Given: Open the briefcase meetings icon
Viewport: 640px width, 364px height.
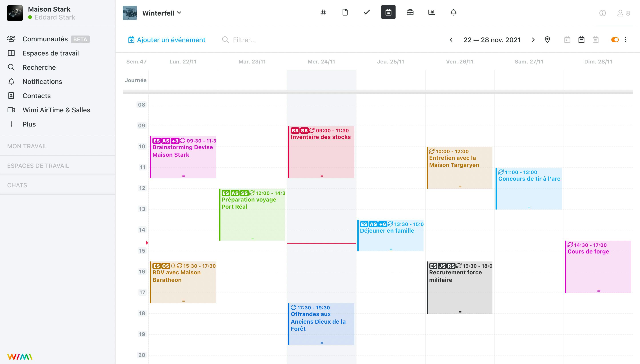Looking at the screenshot, I should (410, 12).
